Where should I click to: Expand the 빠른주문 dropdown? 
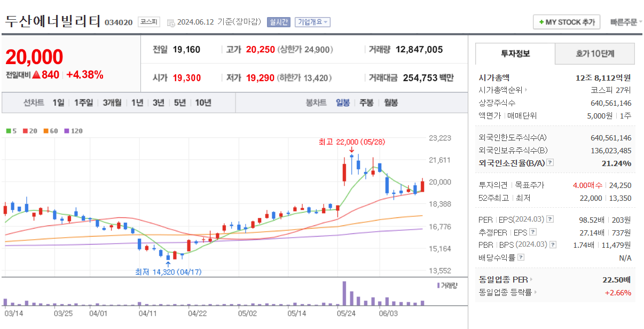tap(626, 22)
